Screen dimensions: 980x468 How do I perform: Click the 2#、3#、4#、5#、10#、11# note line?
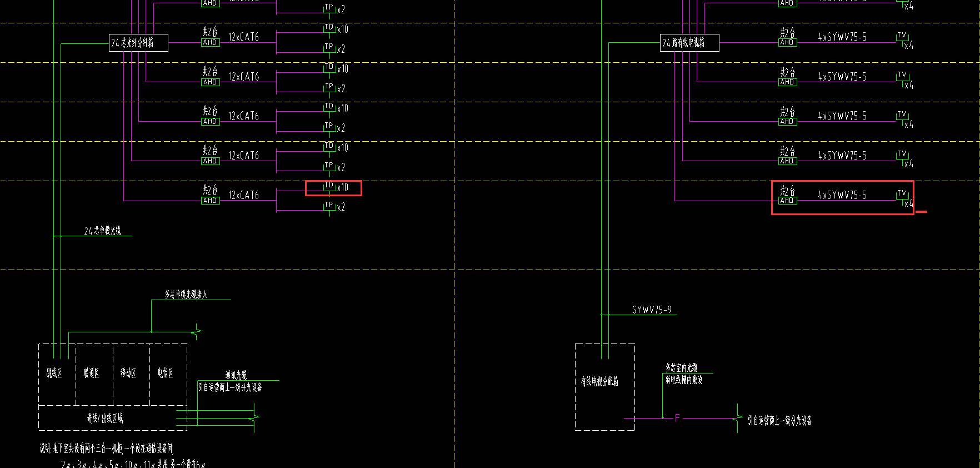pyautogui.click(x=133, y=464)
